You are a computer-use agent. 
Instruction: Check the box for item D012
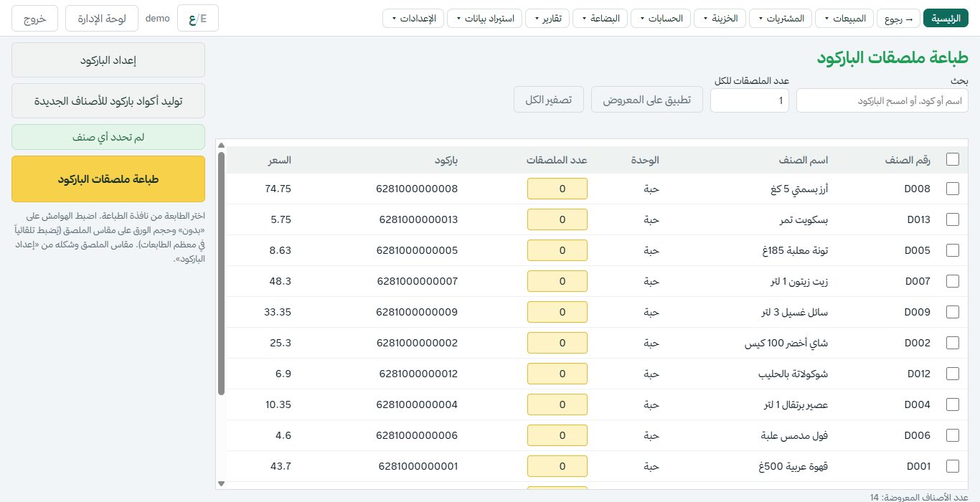pos(953,374)
